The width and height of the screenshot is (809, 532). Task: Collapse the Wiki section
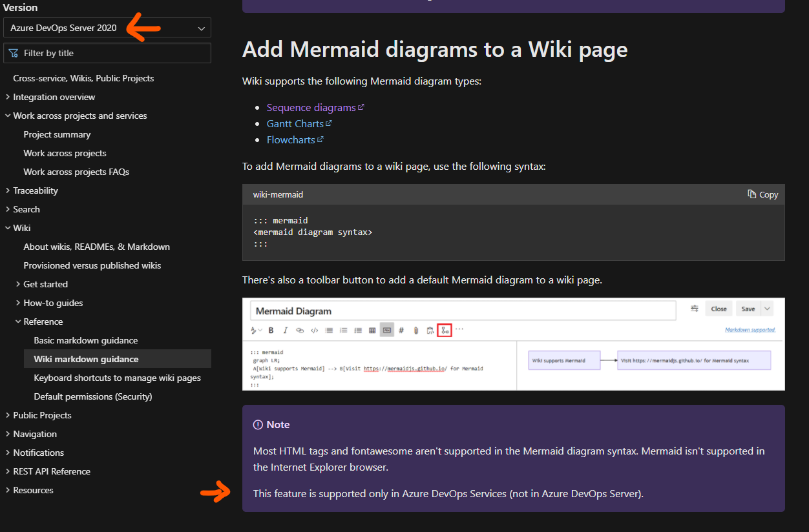click(x=21, y=228)
